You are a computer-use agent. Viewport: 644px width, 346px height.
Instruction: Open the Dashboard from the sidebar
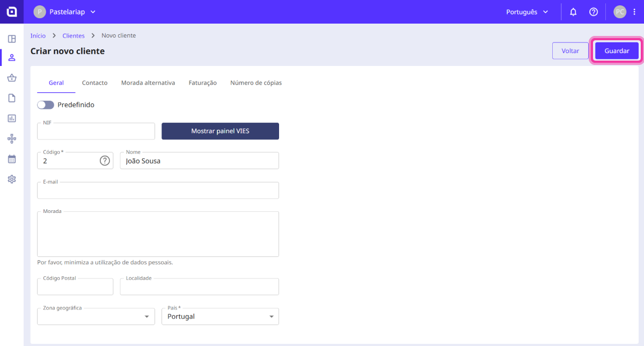(12, 38)
